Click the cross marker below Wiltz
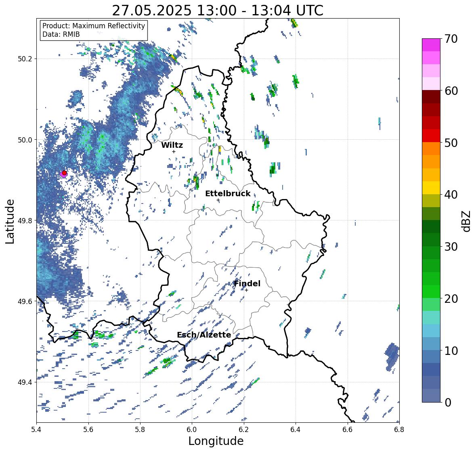476x451 pixels. [x=174, y=151]
